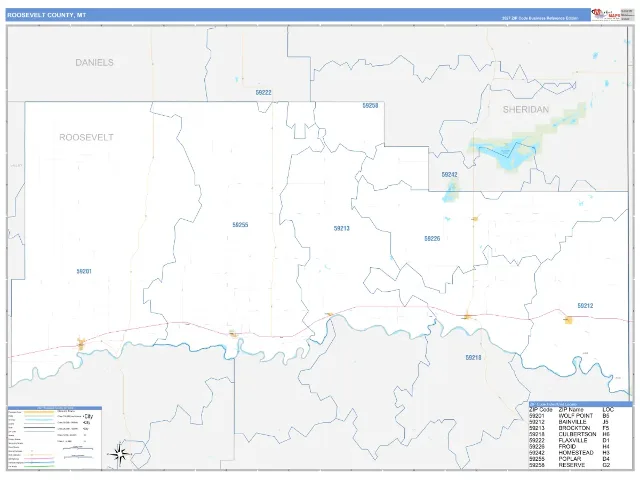The width and height of the screenshot is (640, 480).
Task: Click 59201 in the ZIP index table
Action: (537, 416)
